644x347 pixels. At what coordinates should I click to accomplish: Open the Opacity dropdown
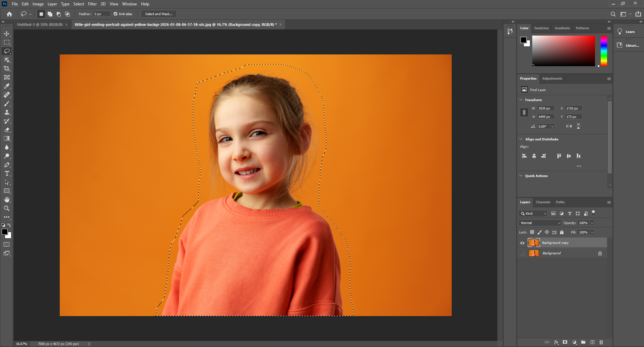point(591,223)
